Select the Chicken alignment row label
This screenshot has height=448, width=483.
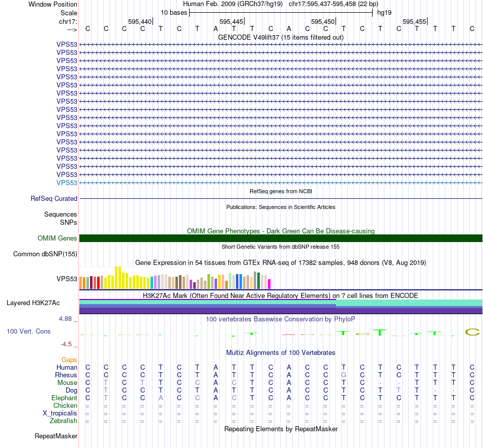tap(65, 405)
